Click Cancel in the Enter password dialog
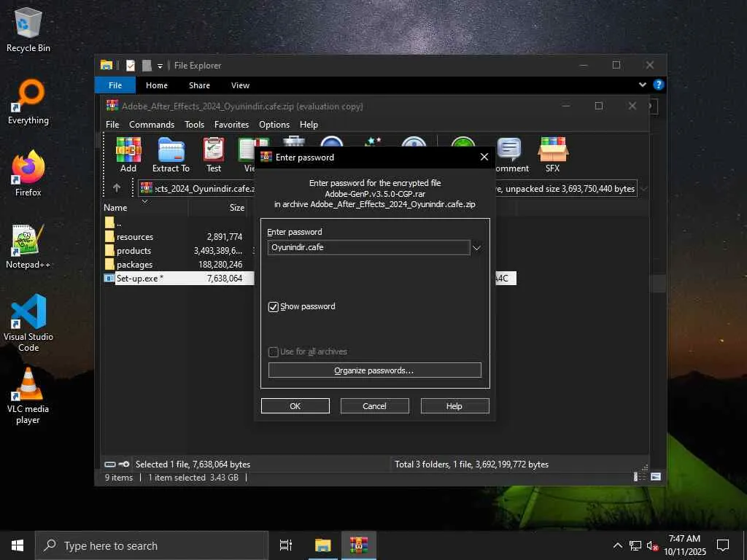This screenshot has width=747, height=560. (374, 405)
